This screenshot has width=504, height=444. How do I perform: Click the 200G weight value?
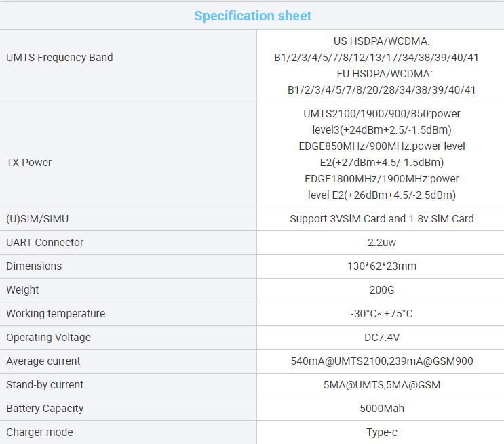point(381,290)
